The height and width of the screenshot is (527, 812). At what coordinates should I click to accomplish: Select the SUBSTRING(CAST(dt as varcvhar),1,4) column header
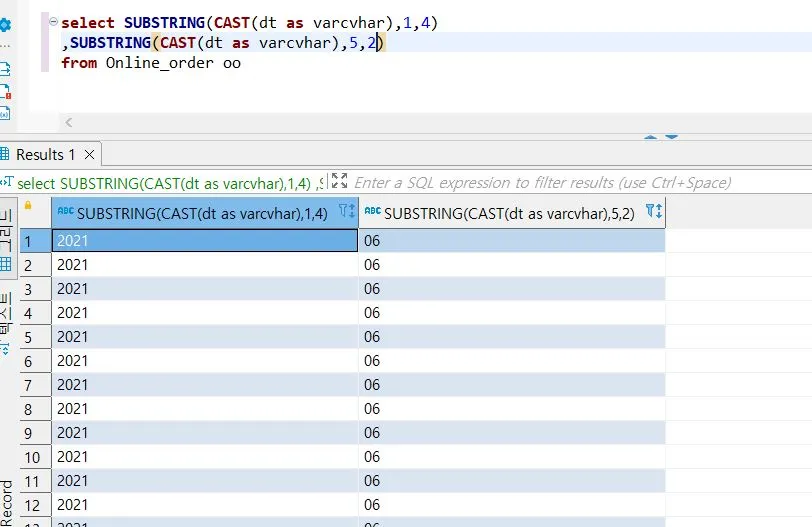pos(205,213)
